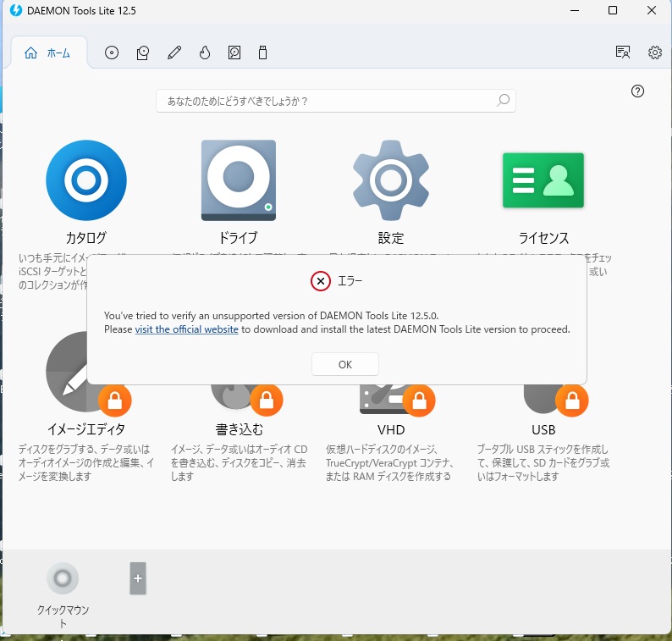Click the VHD description mentioning TrueCrypt/VeraCrypt
This screenshot has height=641, width=672.
[x=389, y=462]
